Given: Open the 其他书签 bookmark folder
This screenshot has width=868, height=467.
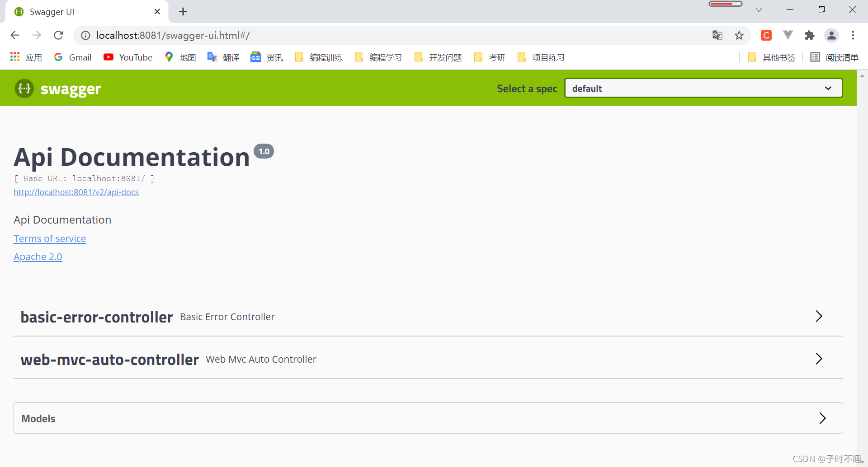Looking at the screenshot, I should click(772, 57).
